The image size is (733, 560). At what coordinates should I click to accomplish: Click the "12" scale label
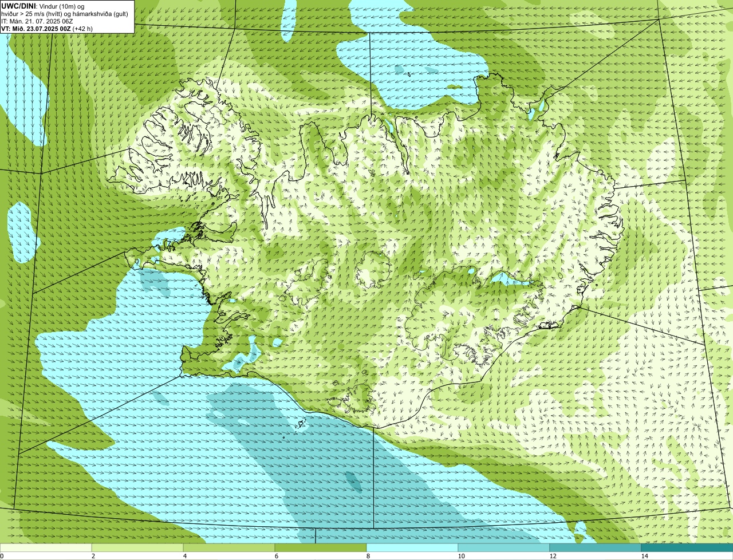(x=553, y=556)
